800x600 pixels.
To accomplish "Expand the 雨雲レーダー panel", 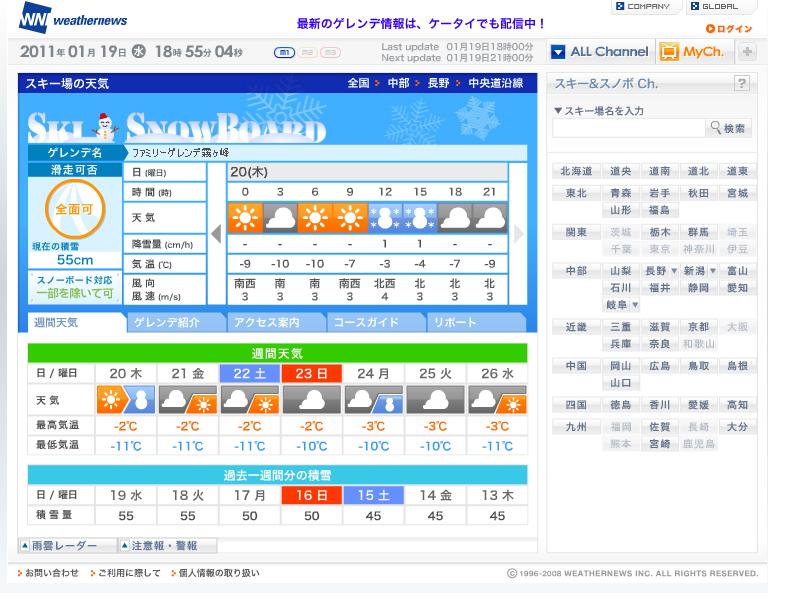I will click(x=66, y=546).
